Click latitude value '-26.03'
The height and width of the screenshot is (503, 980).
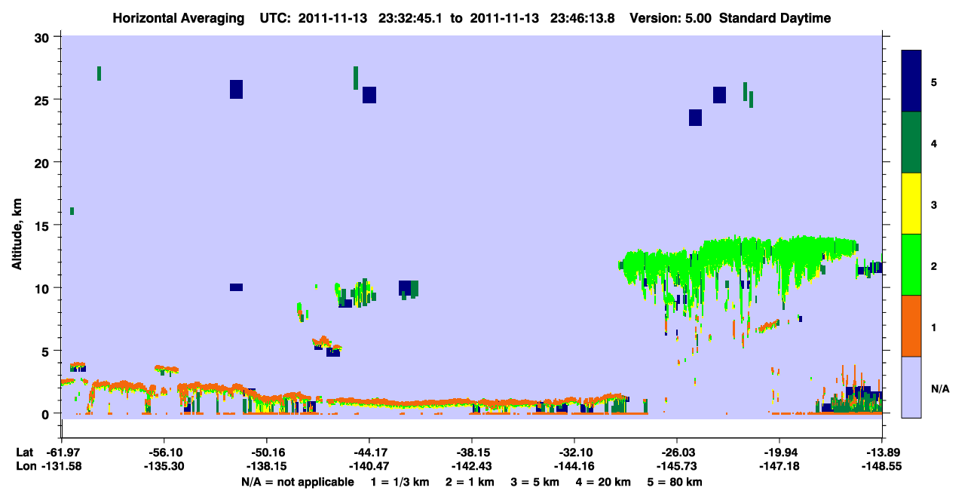676,452
